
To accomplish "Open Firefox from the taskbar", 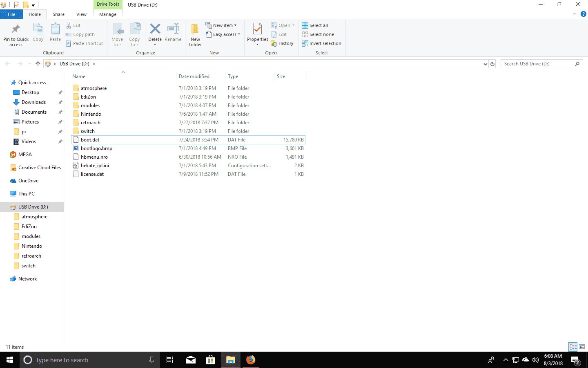I will click(x=250, y=360).
